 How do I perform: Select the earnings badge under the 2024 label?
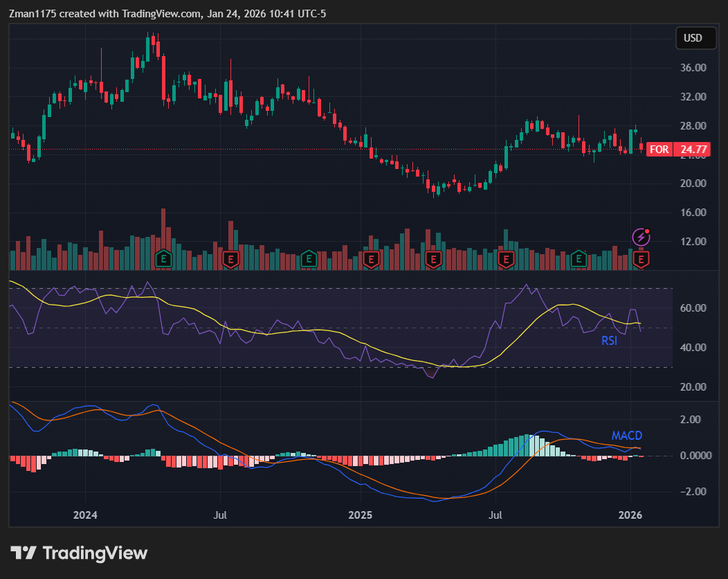(163, 259)
